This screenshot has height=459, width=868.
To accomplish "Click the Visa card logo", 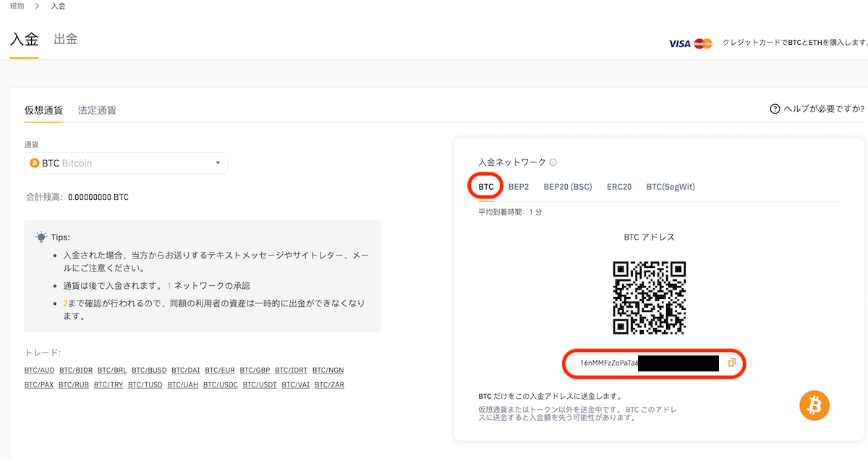I will 679,44.
